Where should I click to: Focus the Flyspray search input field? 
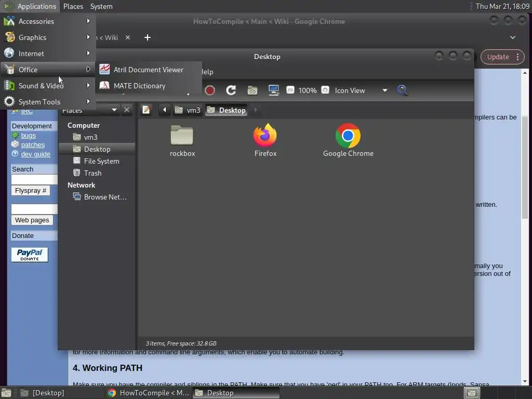[x=34, y=179]
